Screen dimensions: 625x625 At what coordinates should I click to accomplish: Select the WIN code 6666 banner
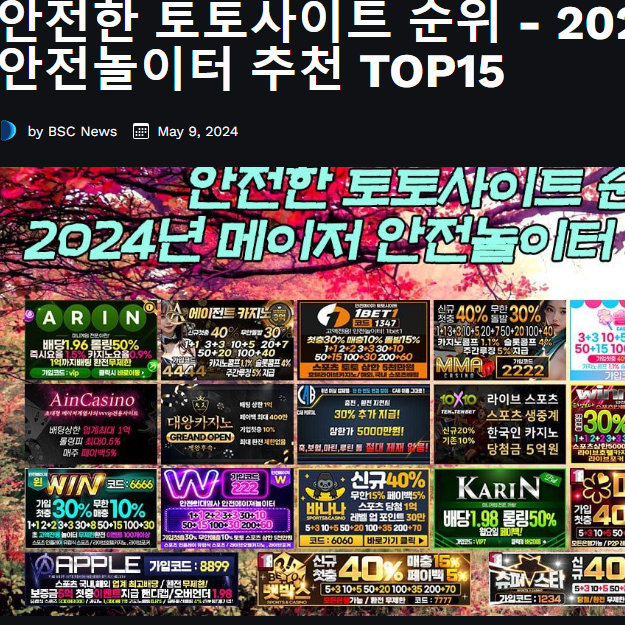pyautogui.click(x=90, y=507)
